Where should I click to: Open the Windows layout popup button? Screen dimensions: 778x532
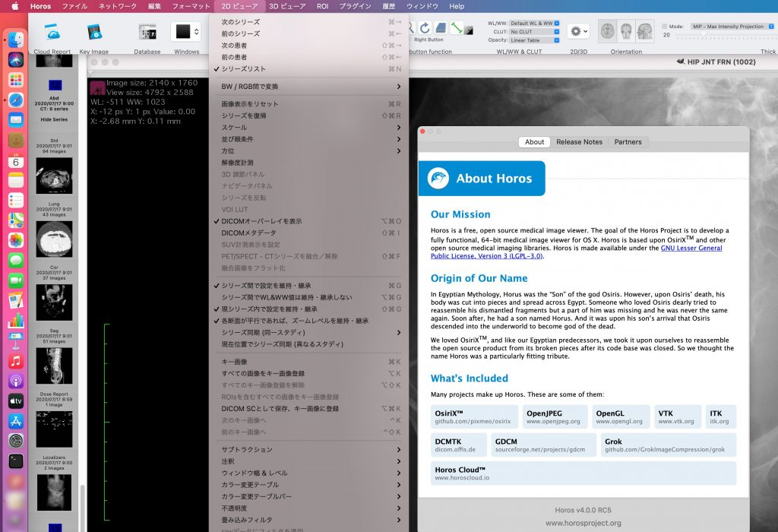[187, 32]
